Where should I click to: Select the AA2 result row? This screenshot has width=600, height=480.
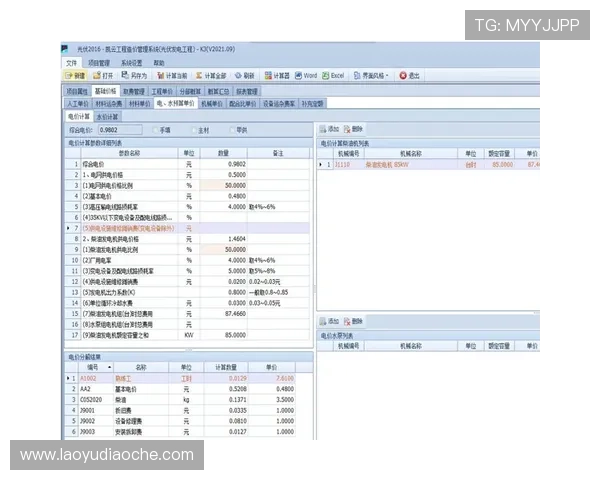[x=181, y=389]
